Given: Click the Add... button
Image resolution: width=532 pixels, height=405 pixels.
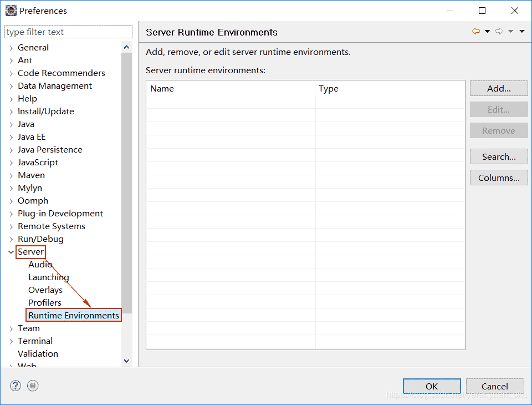Looking at the screenshot, I should [499, 88].
